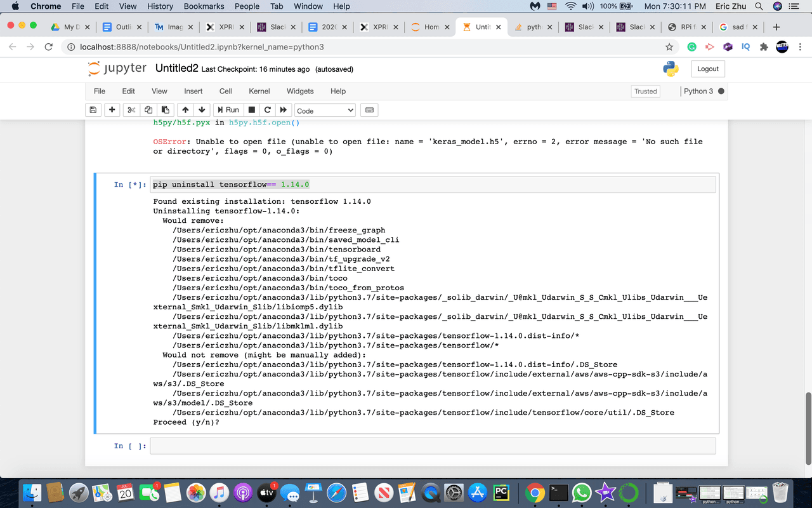Viewport: 812px width, 508px height.
Task: Open the command palette keyboard icon
Action: pos(370,110)
